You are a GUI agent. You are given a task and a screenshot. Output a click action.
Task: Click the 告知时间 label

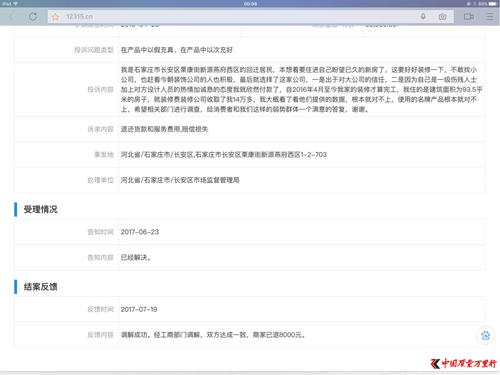click(100, 232)
